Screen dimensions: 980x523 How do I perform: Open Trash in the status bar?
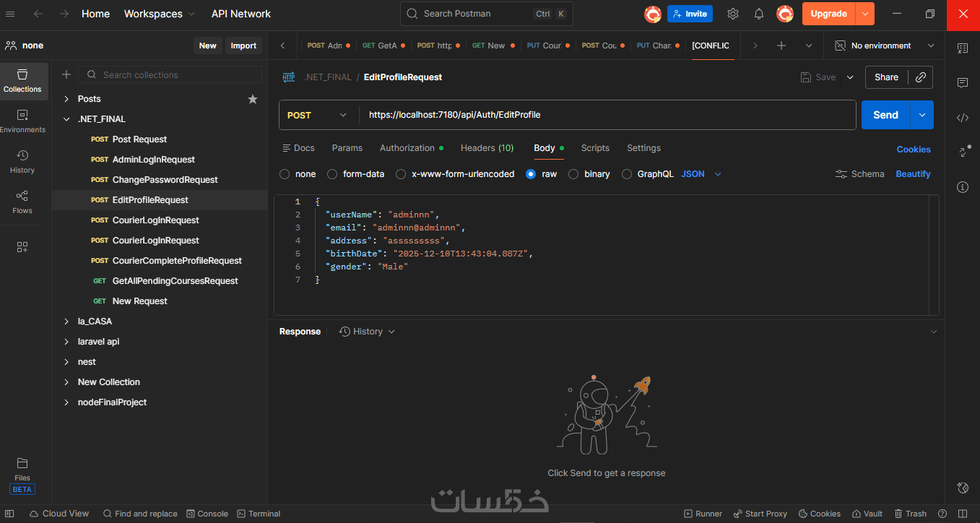(x=910, y=514)
